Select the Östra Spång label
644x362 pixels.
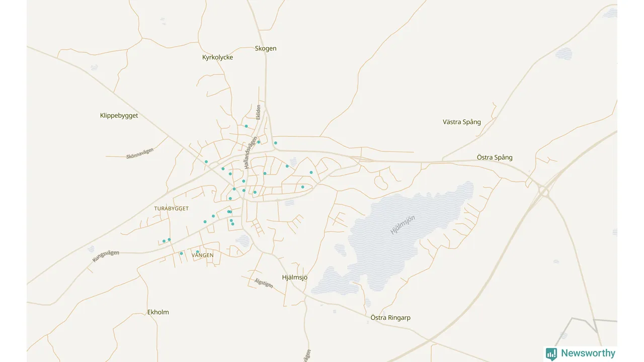pos(494,158)
